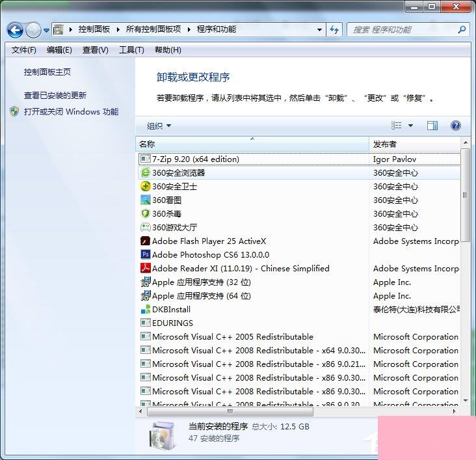Sort by 发布者 column header
Image resolution: width=476 pixels, height=460 pixels.
tap(414, 144)
